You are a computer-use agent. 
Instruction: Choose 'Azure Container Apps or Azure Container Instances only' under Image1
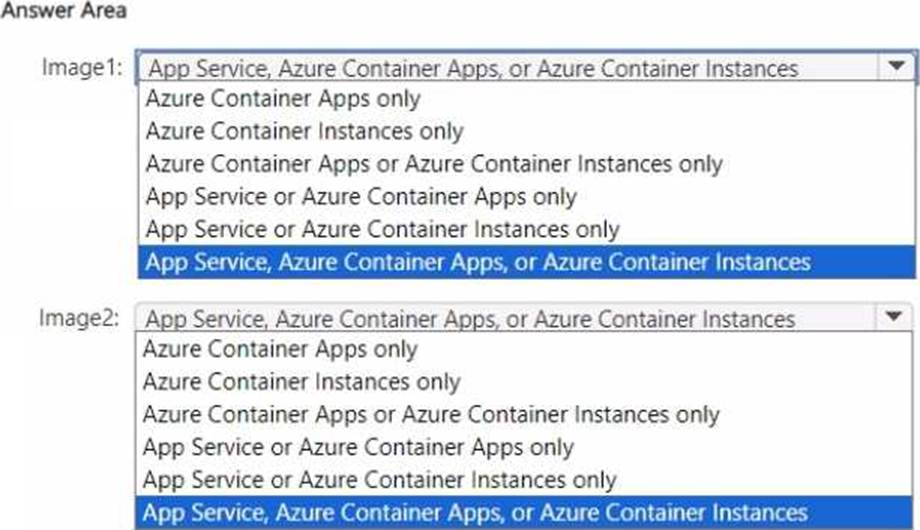433,164
